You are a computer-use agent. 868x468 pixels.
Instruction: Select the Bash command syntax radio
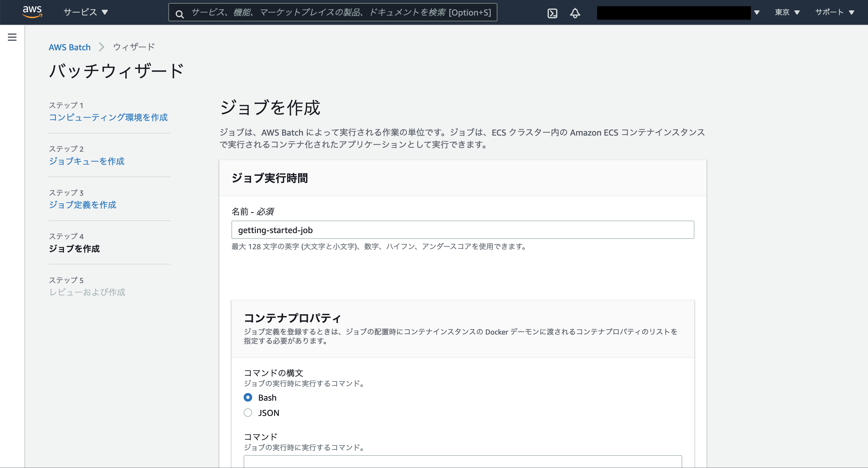(248, 398)
